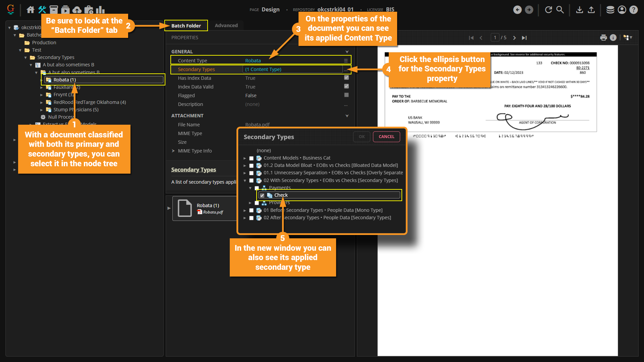The image size is (644, 362).
Task: Click the page number input field
Action: coord(495,38)
